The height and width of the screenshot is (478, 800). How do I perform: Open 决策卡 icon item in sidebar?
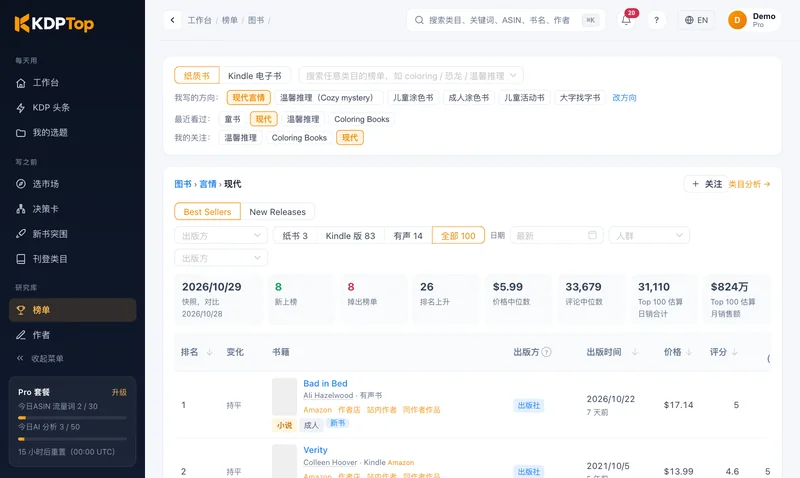click(x=21, y=209)
